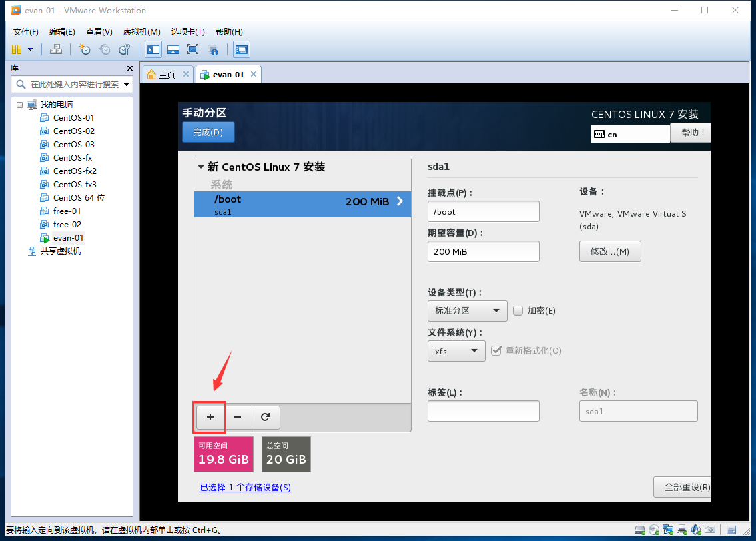Open the library search filter dropdown
This screenshot has height=541, width=756.
(127, 85)
